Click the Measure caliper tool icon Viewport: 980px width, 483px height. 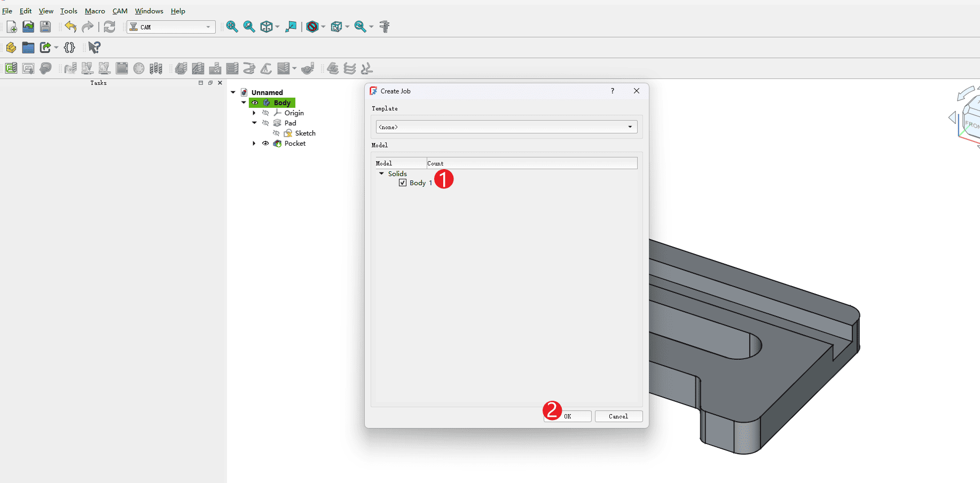coord(385,27)
